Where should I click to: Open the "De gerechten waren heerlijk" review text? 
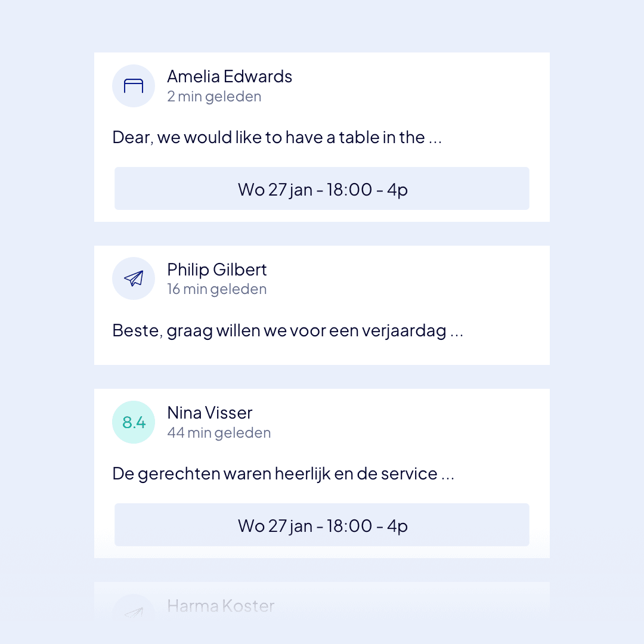[x=274, y=474]
